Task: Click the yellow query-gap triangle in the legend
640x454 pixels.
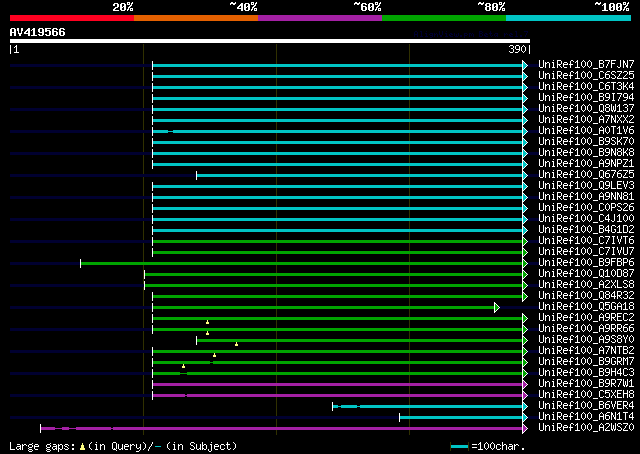Action: coord(82,447)
